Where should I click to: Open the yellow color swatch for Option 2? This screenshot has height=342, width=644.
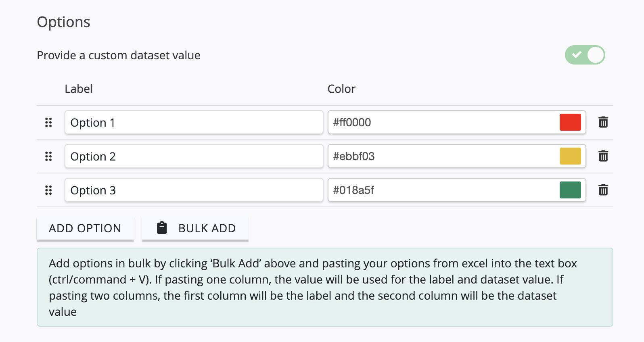pos(570,156)
